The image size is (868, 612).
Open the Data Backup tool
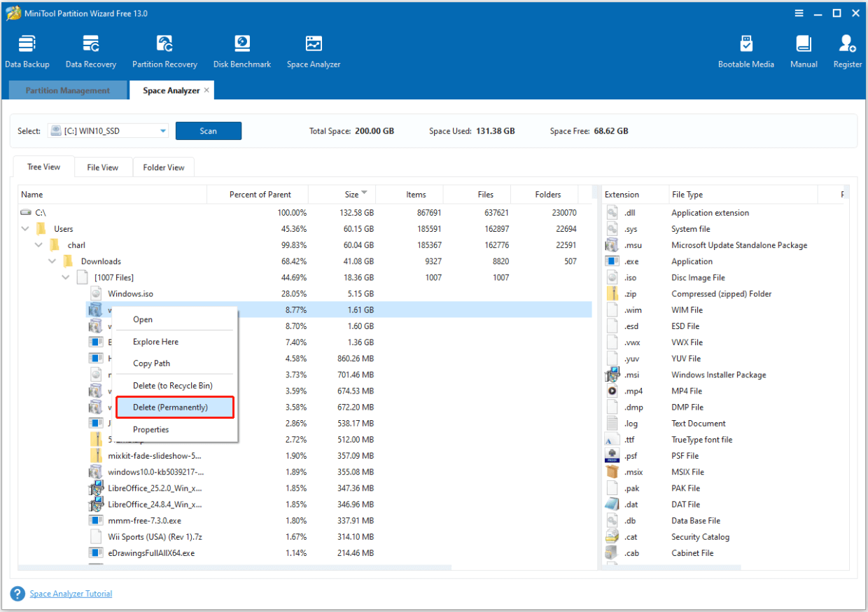[x=27, y=49]
